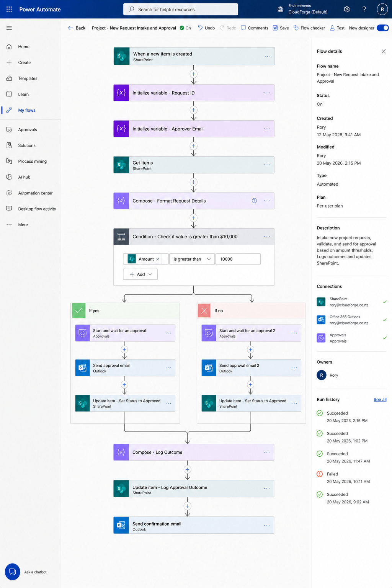Click the Office 365 Outlook connection entry
The height and width of the screenshot is (588, 392).
pos(351,320)
